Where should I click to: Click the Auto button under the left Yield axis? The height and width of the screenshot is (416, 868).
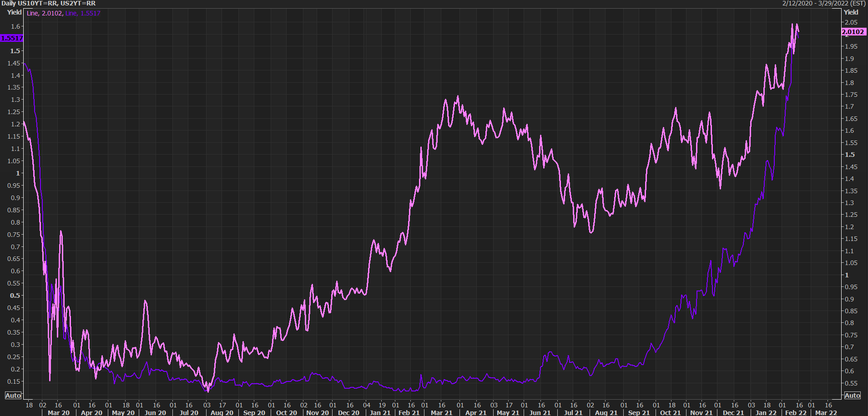pyautogui.click(x=13, y=396)
